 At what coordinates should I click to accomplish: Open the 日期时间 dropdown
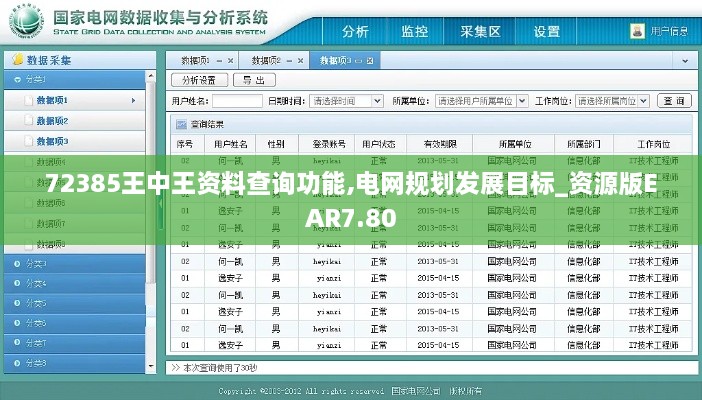point(377,101)
